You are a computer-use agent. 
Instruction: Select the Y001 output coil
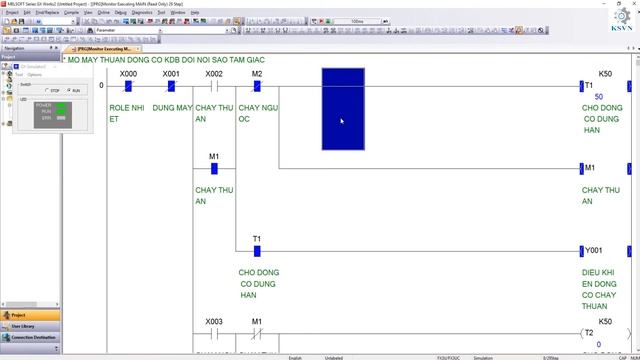tap(605, 251)
